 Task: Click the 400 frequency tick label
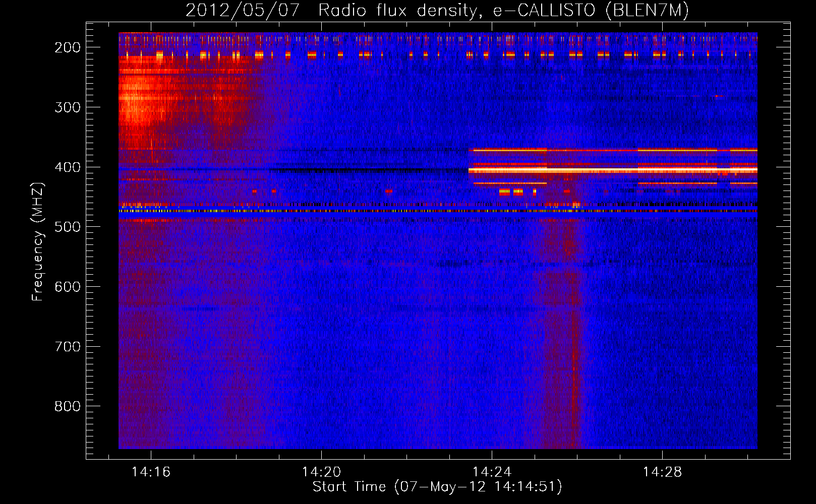pos(68,167)
